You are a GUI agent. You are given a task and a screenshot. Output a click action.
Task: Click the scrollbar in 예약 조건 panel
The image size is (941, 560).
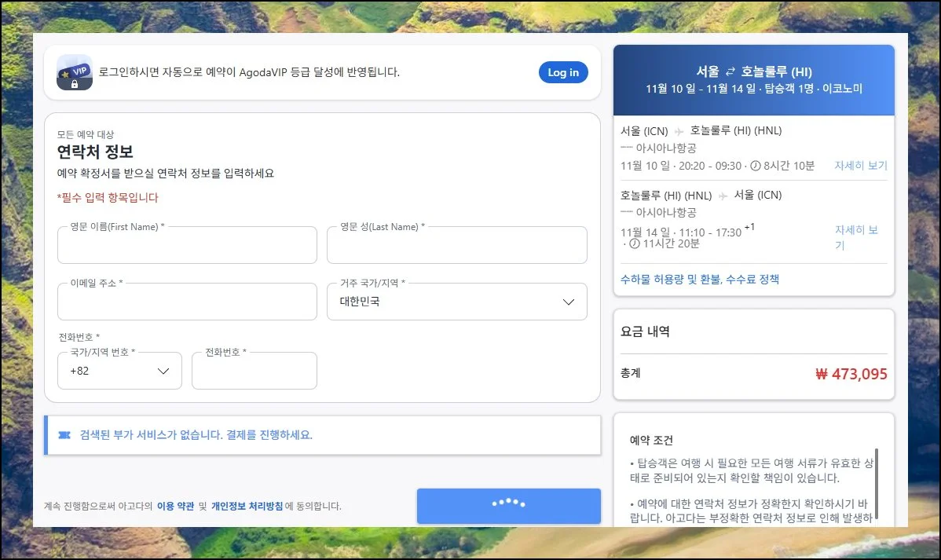click(x=876, y=482)
